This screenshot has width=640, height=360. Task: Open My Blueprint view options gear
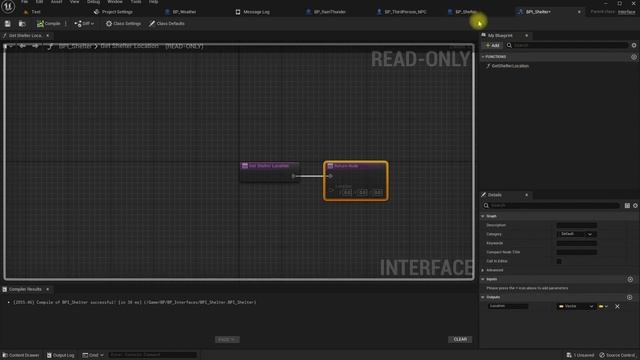[x=634, y=45]
